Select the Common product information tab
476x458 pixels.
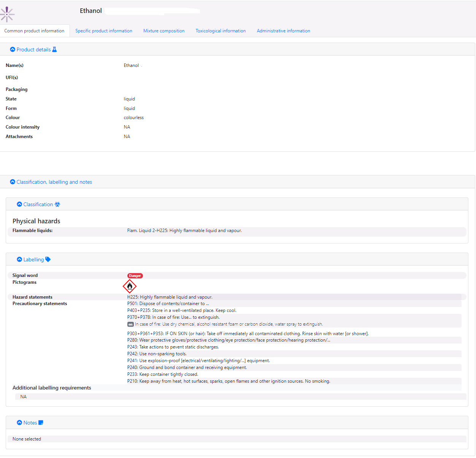[x=34, y=31]
